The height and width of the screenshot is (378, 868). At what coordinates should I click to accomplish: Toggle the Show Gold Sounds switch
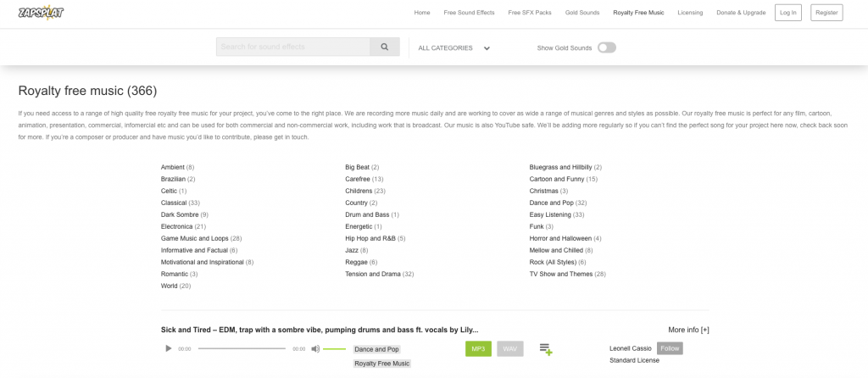606,47
